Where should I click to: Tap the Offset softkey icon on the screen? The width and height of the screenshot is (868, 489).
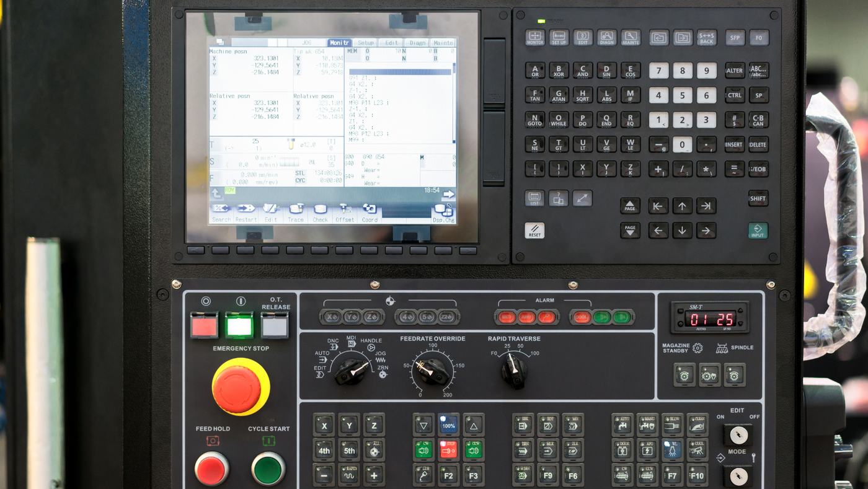345,209
